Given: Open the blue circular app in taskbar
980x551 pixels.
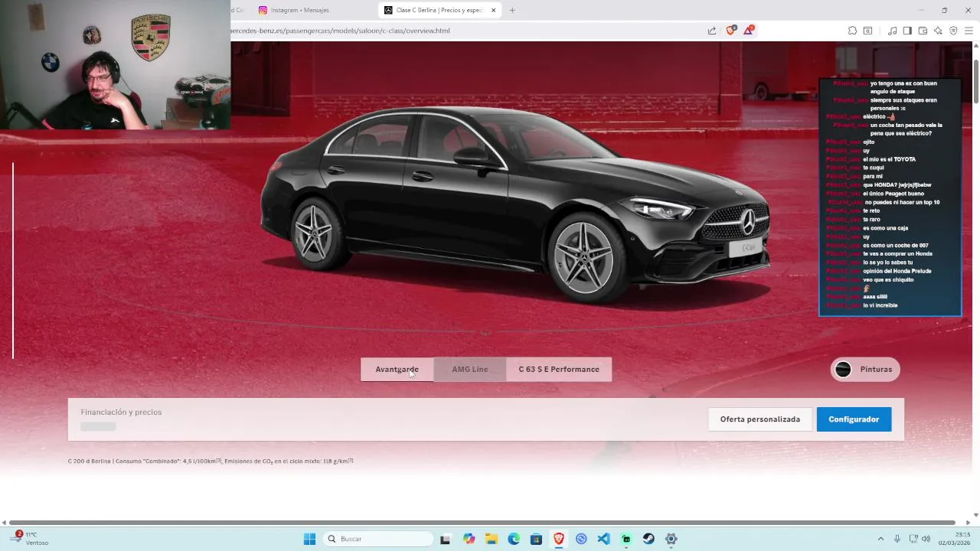Looking at the screenshot, I should [x=581, y=539].
